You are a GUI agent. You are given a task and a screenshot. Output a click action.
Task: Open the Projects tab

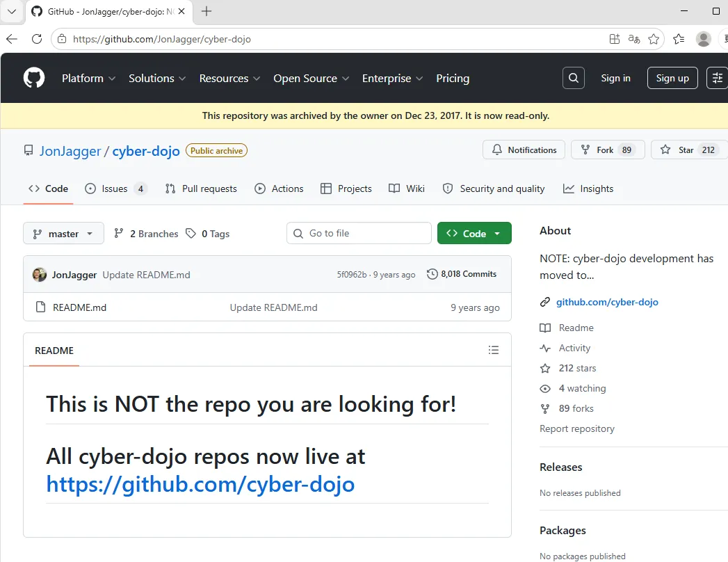point(346,188)
